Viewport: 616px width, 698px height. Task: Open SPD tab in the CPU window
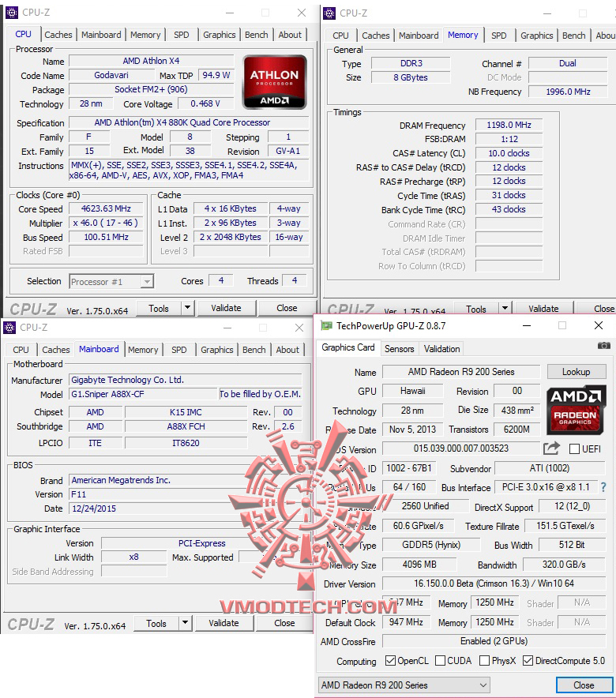pos(181,35)
